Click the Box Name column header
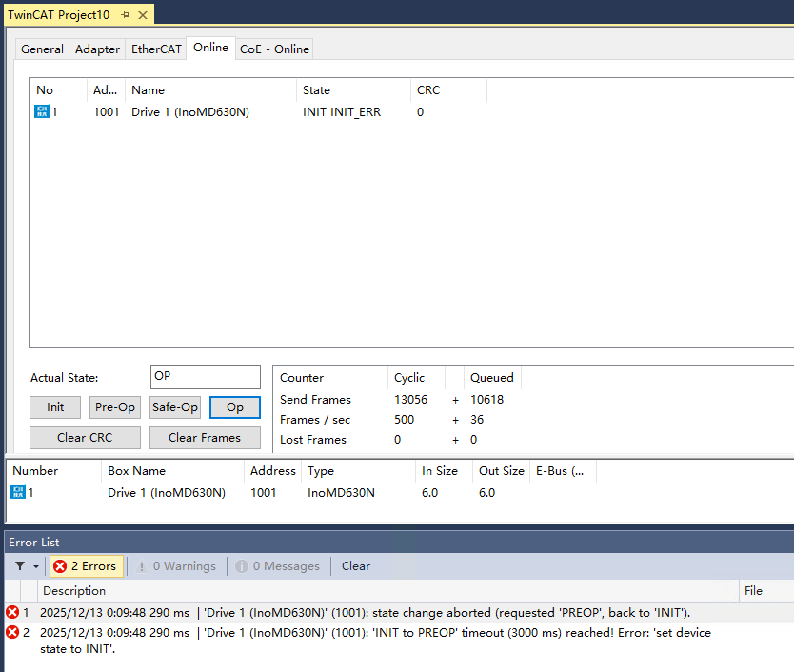The image size is (794, 672). pos(172,471)
